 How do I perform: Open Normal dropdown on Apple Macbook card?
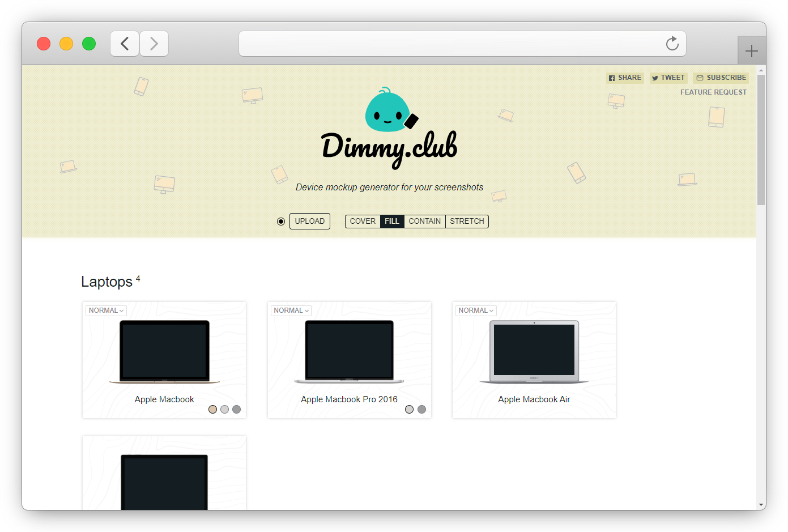point(106,310)
